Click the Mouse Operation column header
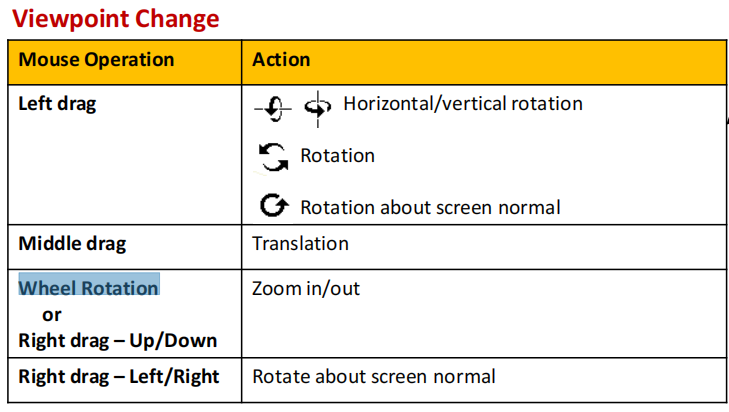 pyautogui.click(x=96, y=60)
